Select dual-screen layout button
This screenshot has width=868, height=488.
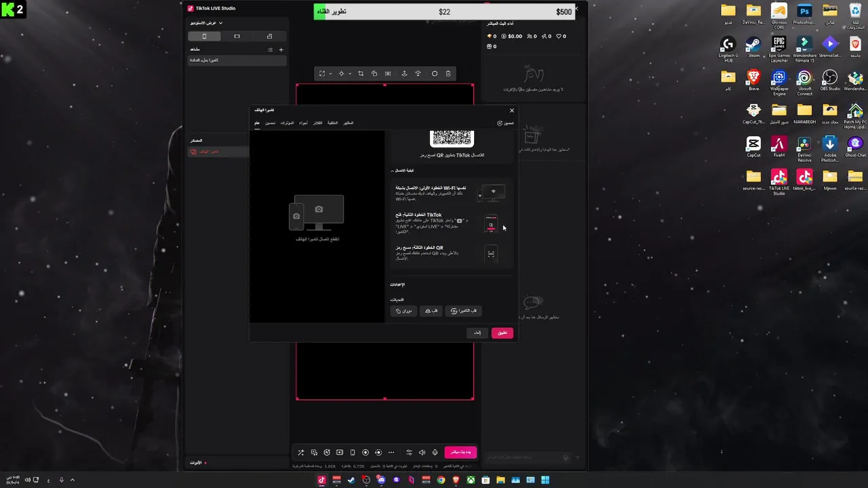point(269,36)
